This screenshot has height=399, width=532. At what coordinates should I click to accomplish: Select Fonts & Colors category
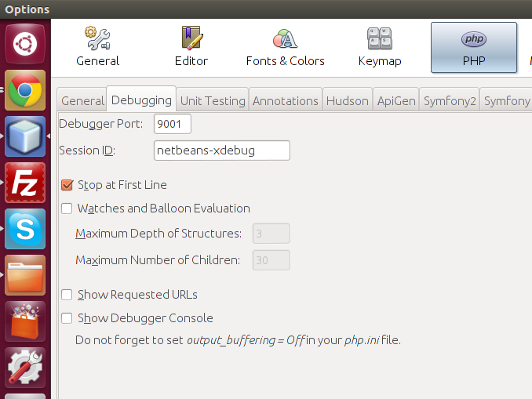(x=284, y=47)
